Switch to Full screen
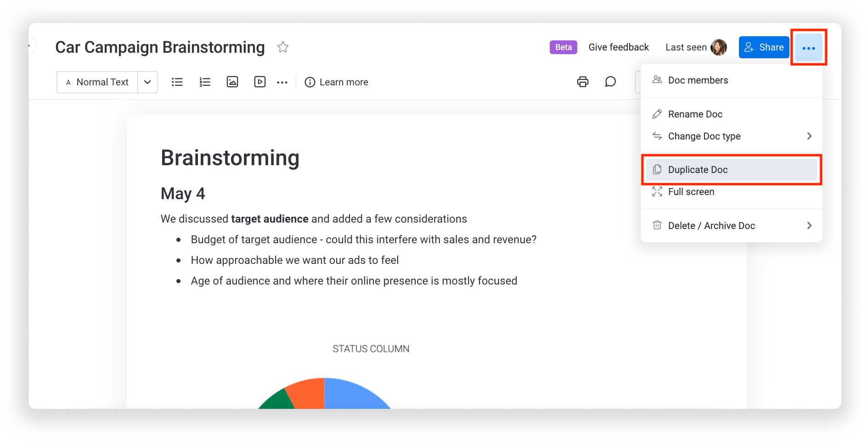The width and height of the screenshot is (868, 441). [731, 192]
